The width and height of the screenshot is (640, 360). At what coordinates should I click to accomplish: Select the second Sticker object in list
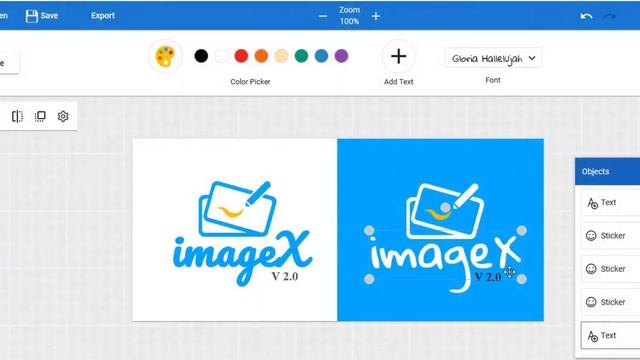point(610,269)
